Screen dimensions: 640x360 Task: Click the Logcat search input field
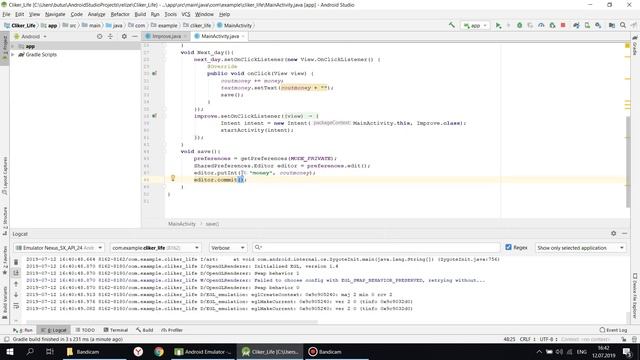click(376, 247)
